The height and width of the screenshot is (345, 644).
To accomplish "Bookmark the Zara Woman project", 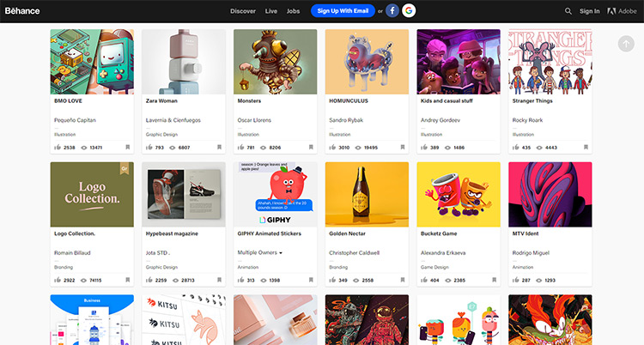I will [x=219, y=147].
